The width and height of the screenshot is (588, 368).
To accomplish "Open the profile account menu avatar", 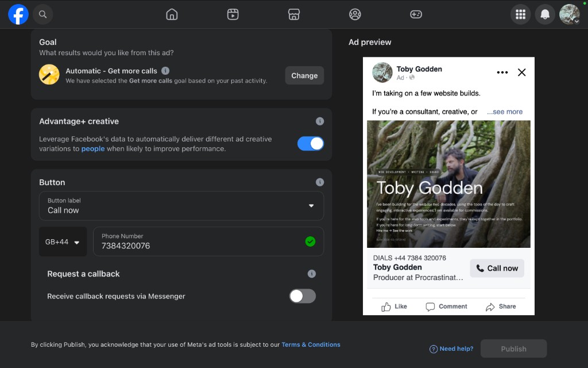I will (570, 14).
